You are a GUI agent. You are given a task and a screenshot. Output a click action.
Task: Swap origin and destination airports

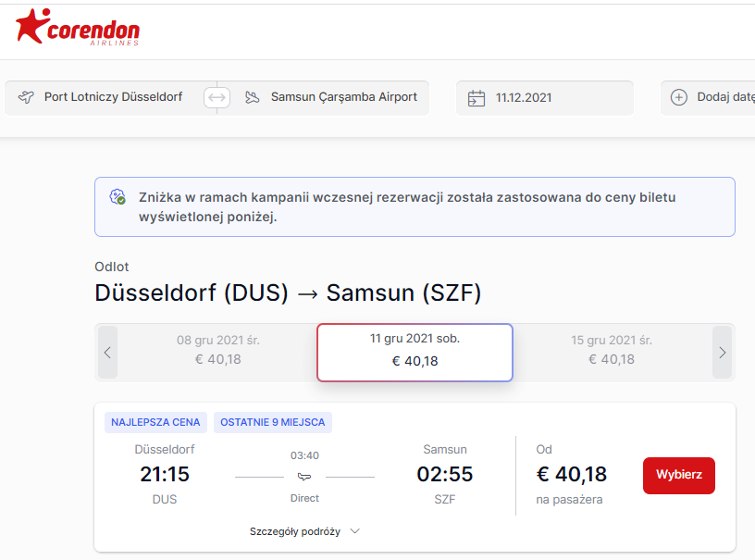tap(217, 98)
